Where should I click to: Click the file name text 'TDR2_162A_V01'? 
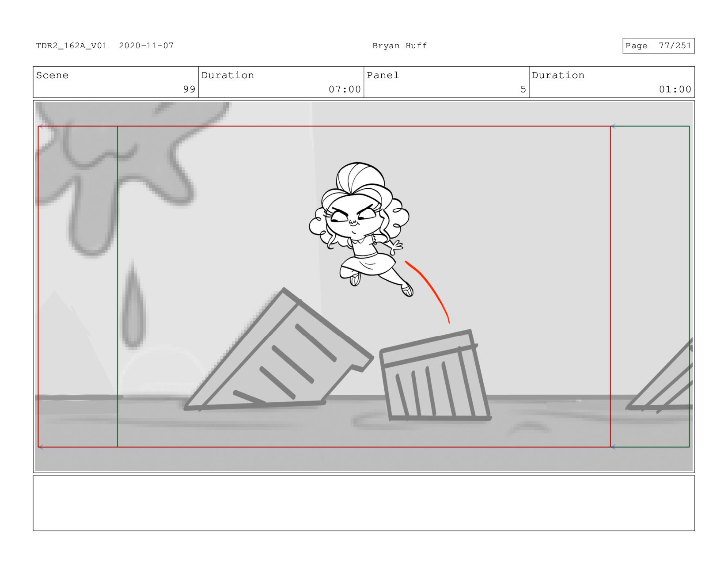click(x=72, y=46)
